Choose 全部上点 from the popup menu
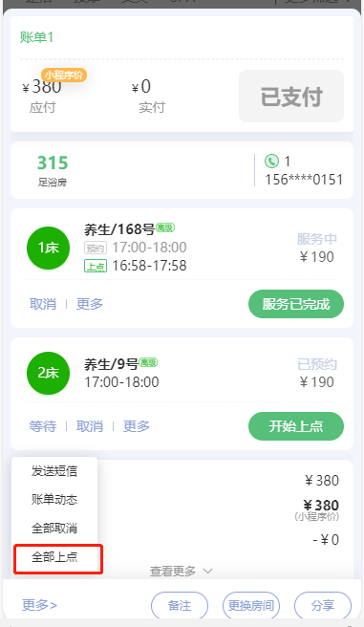Viewport: 364px width, 627px height. [54, 557]
